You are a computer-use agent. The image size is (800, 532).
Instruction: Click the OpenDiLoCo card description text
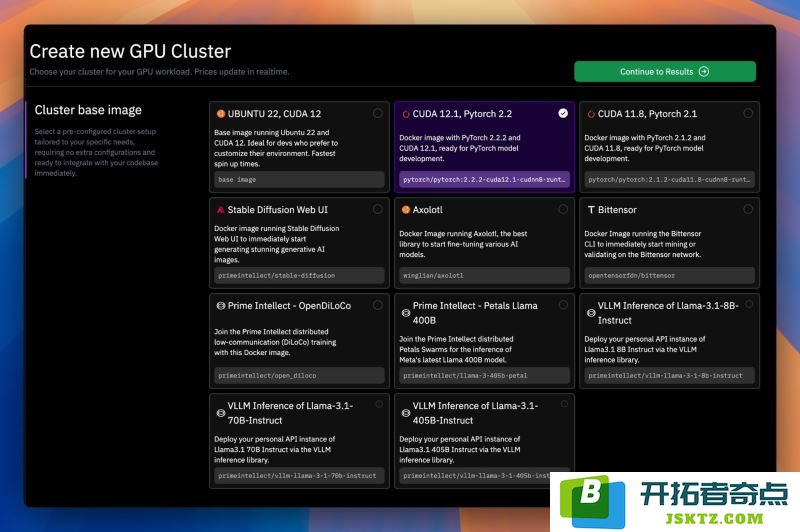click(275, 342)
